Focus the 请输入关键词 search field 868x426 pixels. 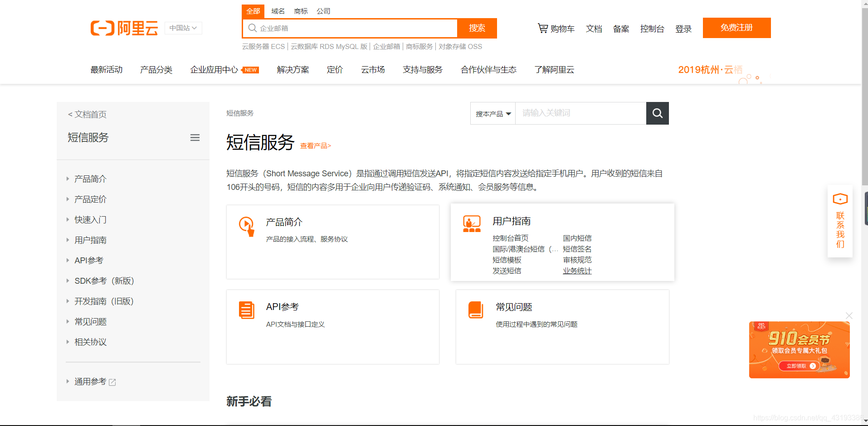pos(581,113)
